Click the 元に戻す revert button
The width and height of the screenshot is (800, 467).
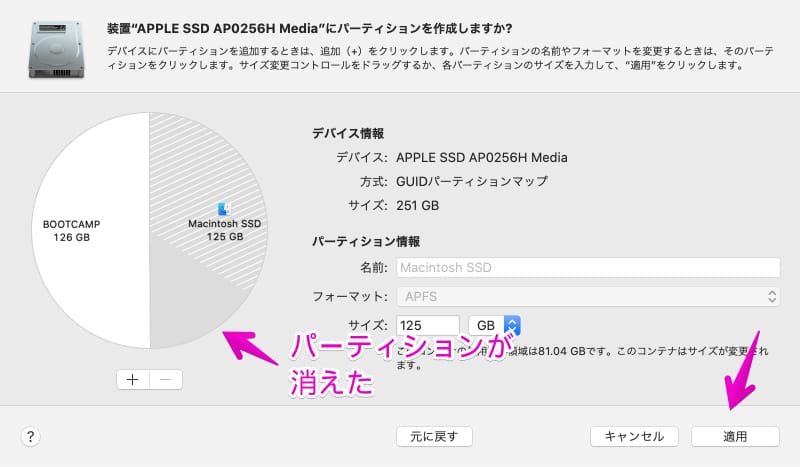[434, 437]
